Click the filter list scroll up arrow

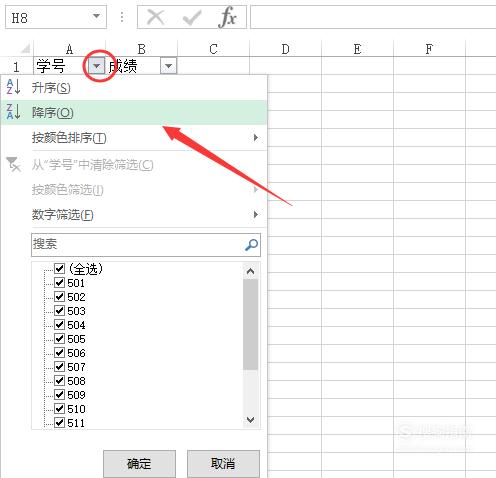tap(251, 271)
